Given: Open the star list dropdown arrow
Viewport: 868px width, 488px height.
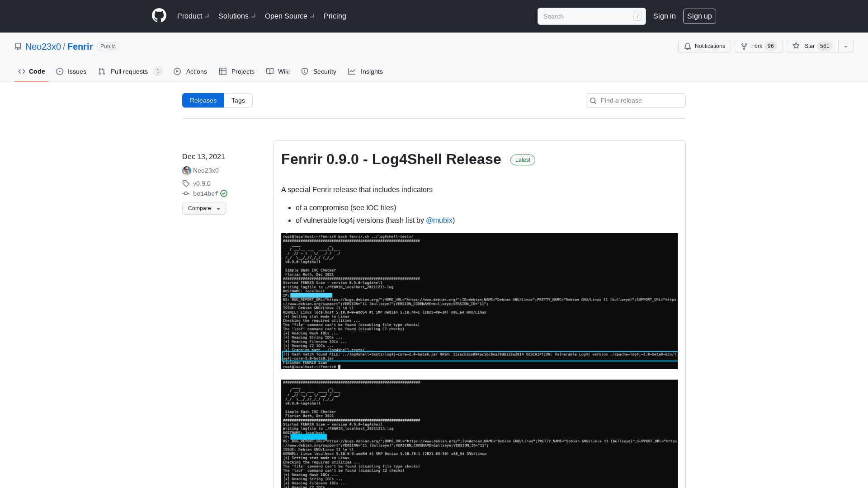Looking at the screenshot, I should (846, 46).
